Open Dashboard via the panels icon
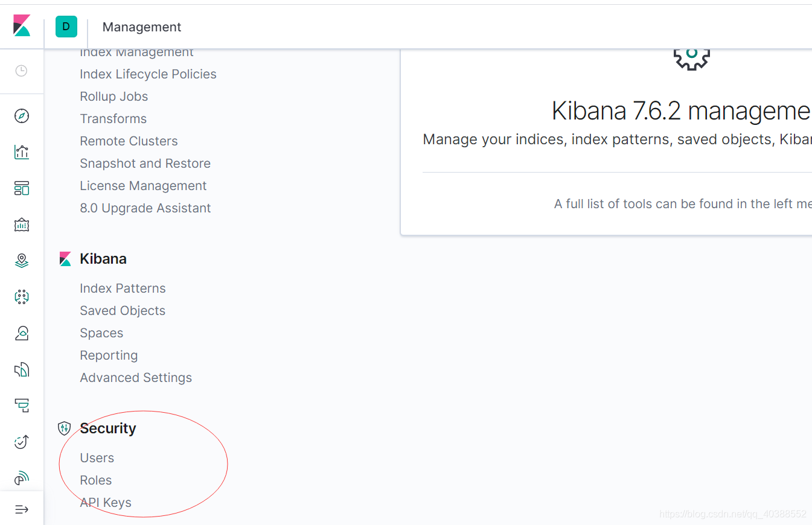This screenshot has width=812, height=525. pyautogui.click(x=22, y=188)
